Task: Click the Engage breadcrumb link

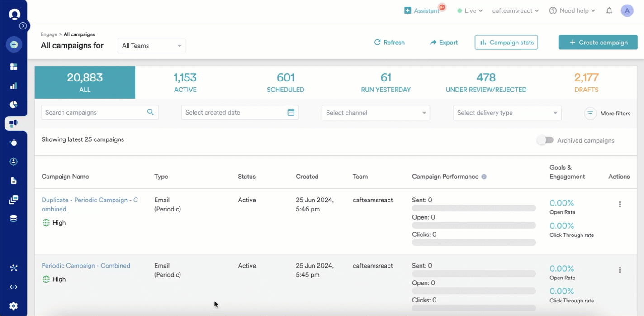Action: click(49, 34)
